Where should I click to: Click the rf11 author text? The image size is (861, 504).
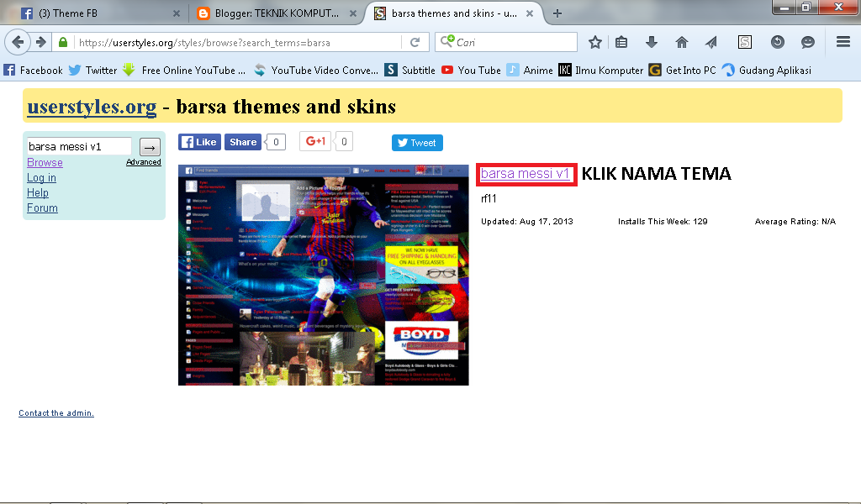pos(489,198)
